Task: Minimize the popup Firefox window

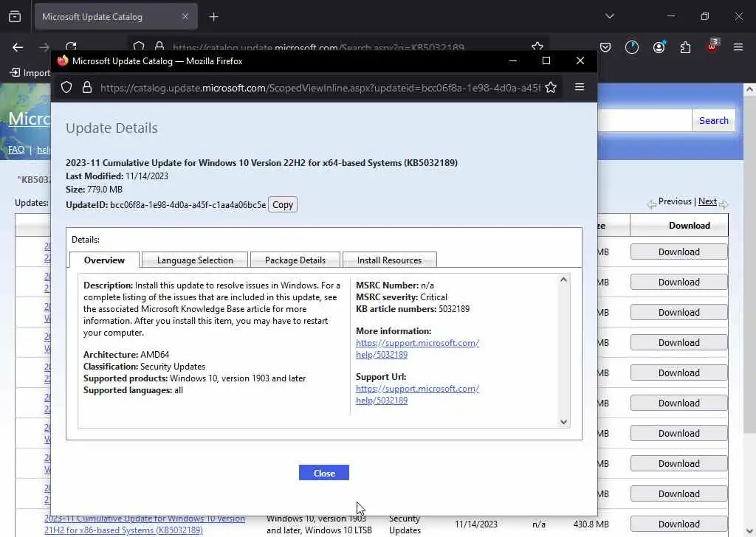Action: tap(513, 60)
